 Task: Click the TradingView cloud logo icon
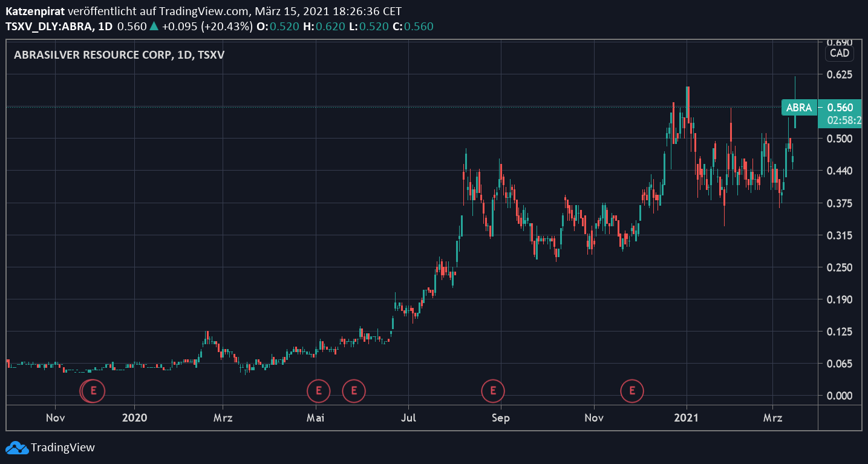(x=16, y=448)
